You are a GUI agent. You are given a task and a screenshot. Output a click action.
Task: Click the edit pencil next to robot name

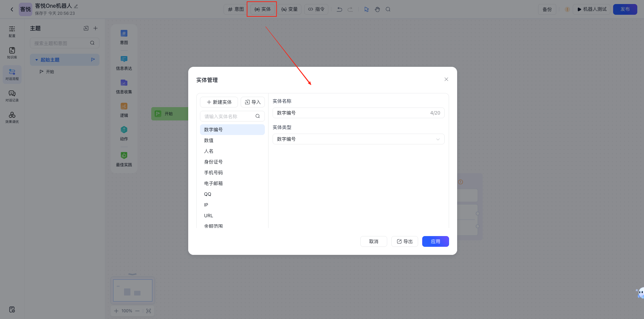coord(76,6)
